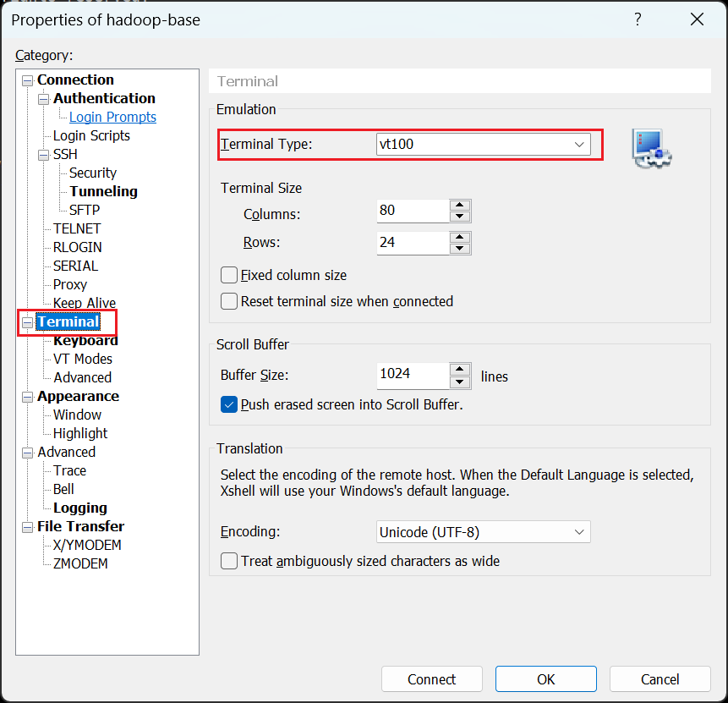
Task: Select Window under Appearance
Action: point(77,415)
